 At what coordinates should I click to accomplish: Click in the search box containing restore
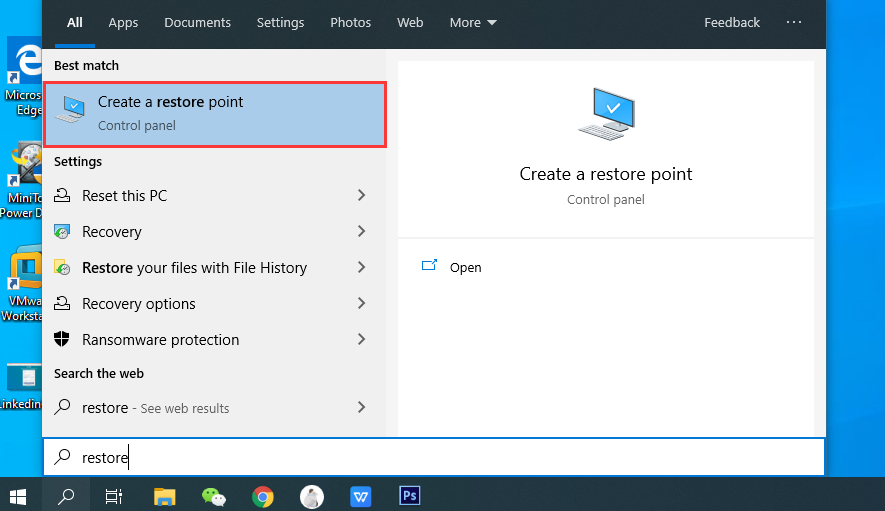coord(434,457)
